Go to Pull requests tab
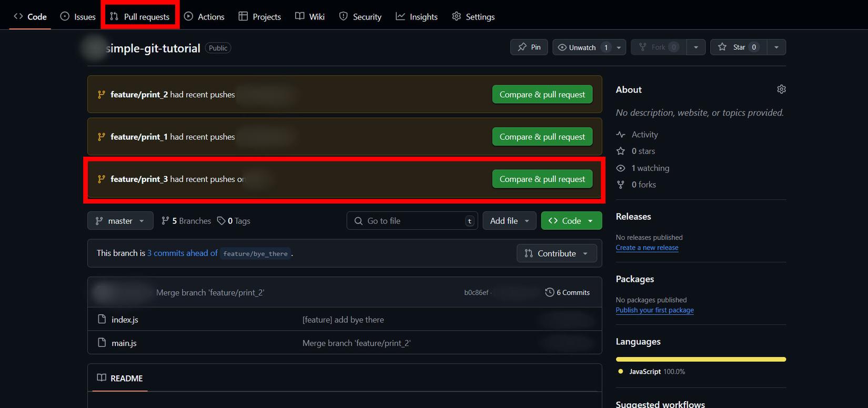Viewport: 868px width, 408px height. tap(140, 16)
